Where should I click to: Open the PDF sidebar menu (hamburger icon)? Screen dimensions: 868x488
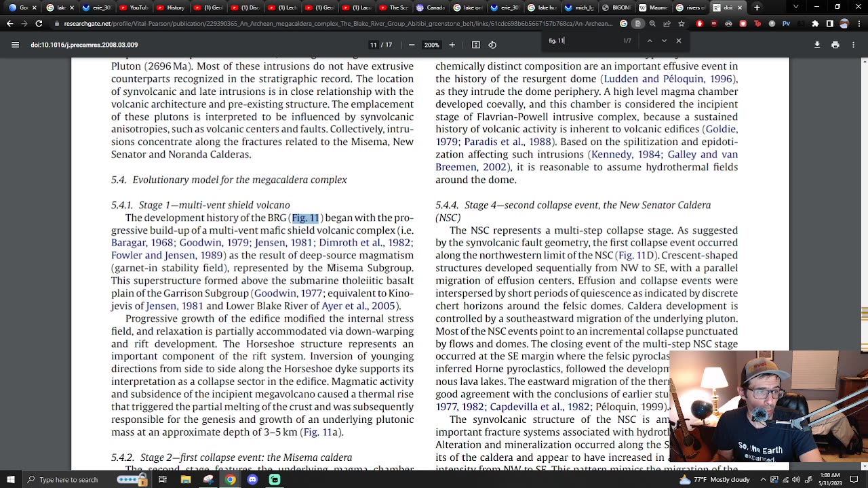15,45
